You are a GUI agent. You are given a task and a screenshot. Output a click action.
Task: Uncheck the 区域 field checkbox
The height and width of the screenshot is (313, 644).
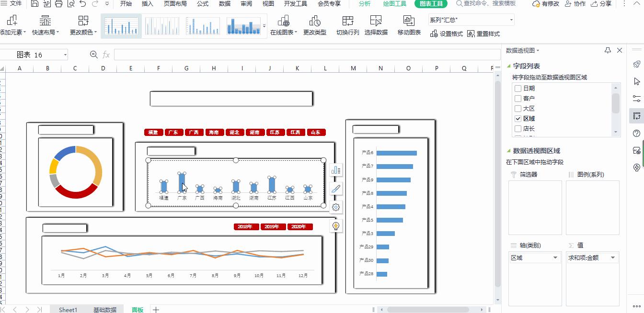pos(517,118)
